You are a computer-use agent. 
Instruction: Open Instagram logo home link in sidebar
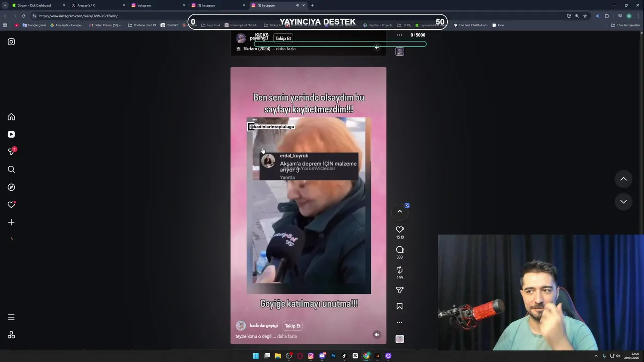point(11,42)
